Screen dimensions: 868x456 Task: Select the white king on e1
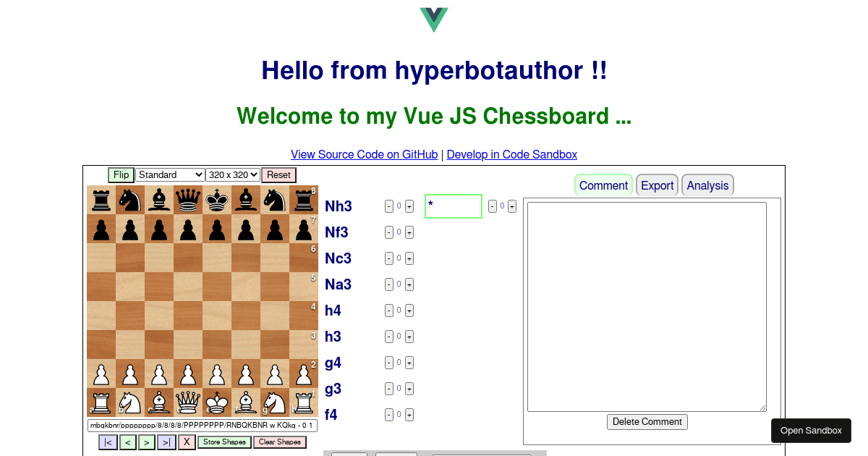click(217, 402)
